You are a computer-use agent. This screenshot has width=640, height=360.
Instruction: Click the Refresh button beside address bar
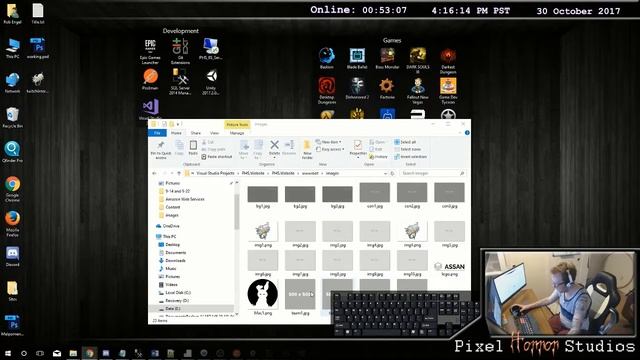pyautogui.click(x=393, y=173)
